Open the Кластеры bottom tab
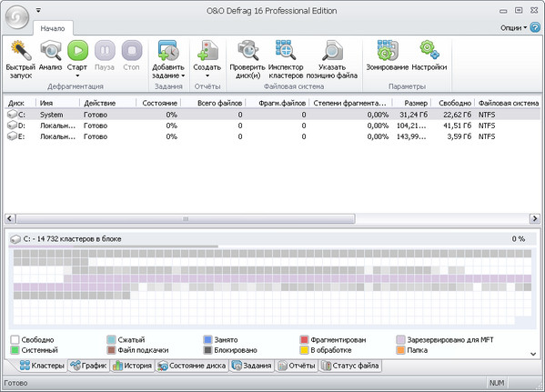This screenshot has width=545, height=392. [42, 366]
